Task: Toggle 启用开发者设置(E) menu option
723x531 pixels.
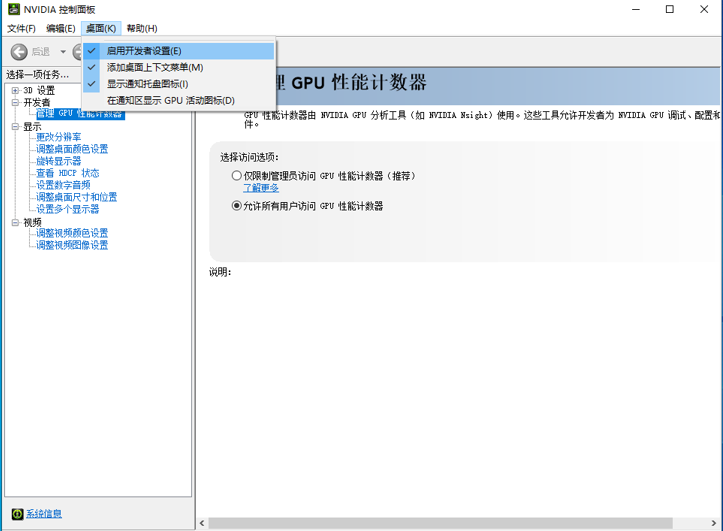Action: [x=179, y=51]
